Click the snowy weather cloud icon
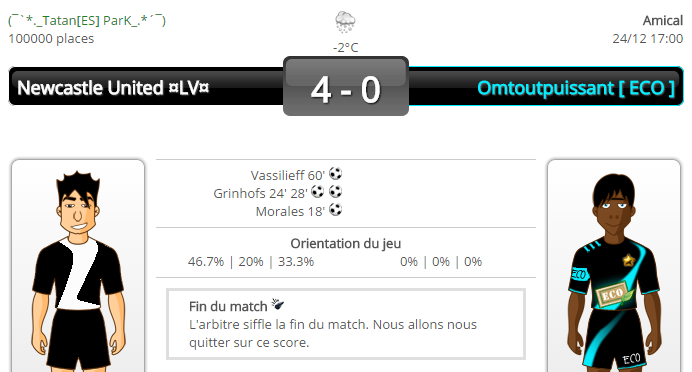The height and width of the screenshot is (372, 692). pos(345,22)
